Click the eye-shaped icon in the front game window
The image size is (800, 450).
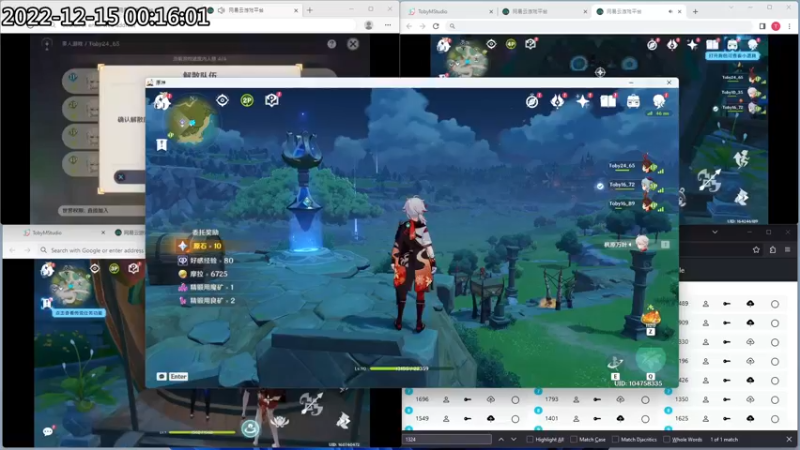[x=222, y=100]
